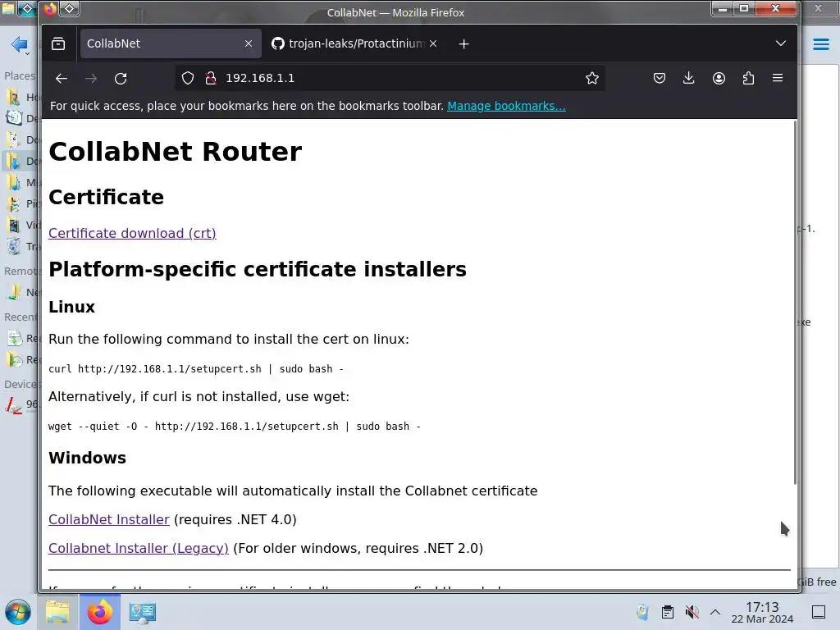The image size is (840, 630).
Task: Reload the current page
Action: click(x=121, y=78)
